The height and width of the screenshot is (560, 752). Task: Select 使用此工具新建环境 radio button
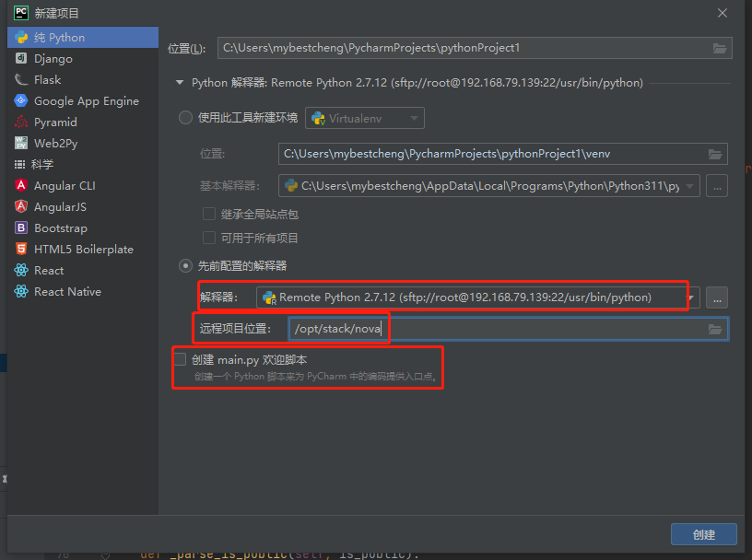coord(185,118)
